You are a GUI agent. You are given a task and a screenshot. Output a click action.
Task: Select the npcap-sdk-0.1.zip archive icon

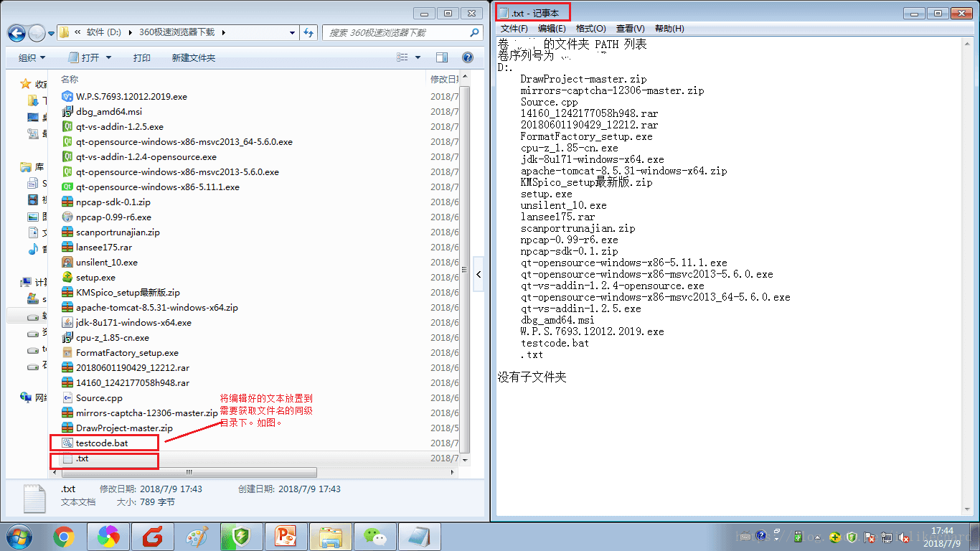click(x=67, y=202)
